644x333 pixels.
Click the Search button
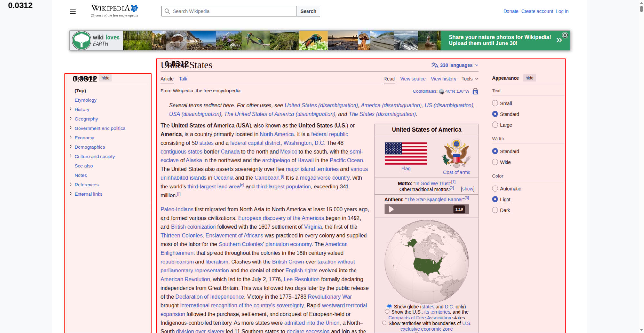pyautogui.click(x=308, y=11)
